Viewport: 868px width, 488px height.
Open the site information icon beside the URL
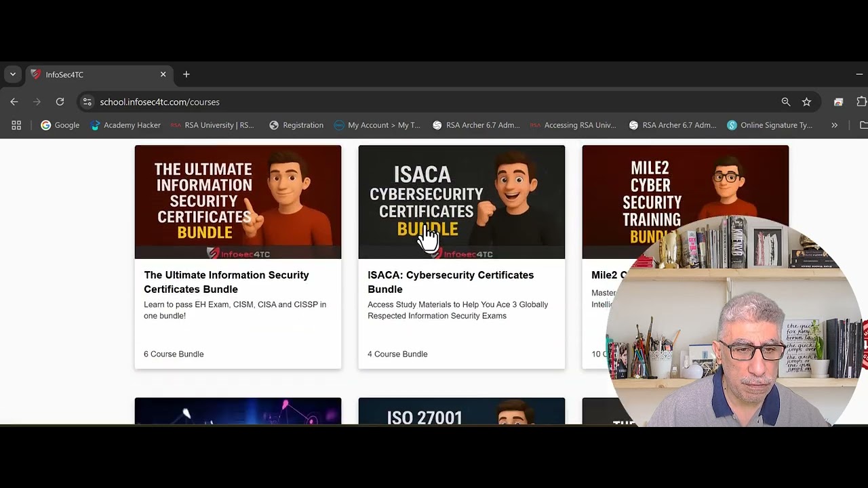tap(87, 102)
